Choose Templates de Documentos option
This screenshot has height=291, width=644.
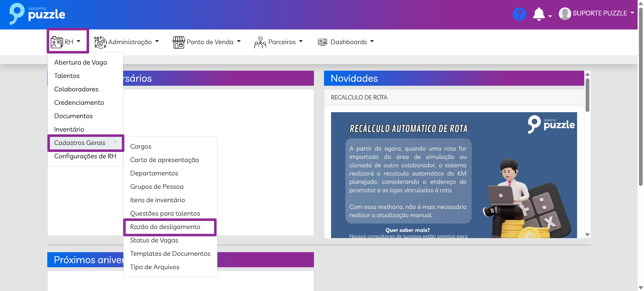point(170,254)
